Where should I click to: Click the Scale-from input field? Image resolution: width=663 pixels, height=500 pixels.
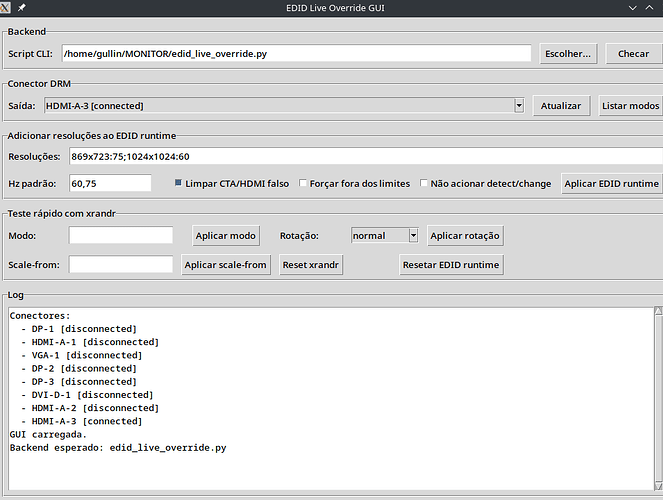tap(121, 265)
